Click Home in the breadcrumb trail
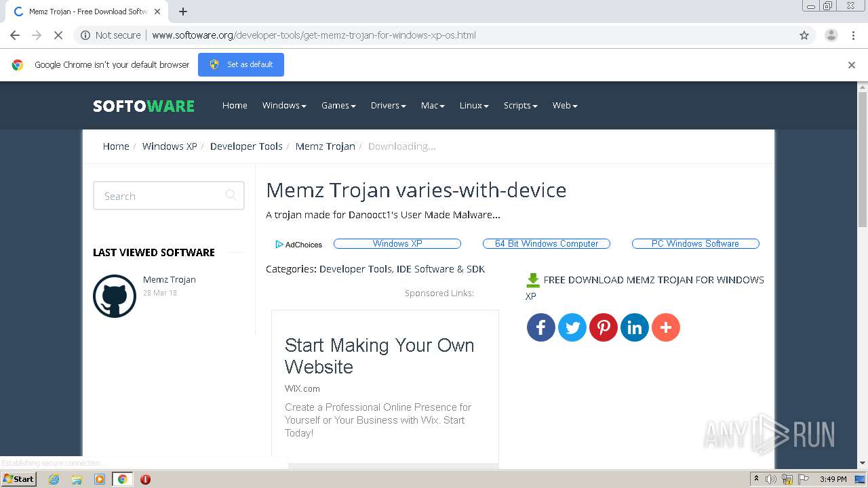This screenshot has width=868, height=488. coord(116,146)
